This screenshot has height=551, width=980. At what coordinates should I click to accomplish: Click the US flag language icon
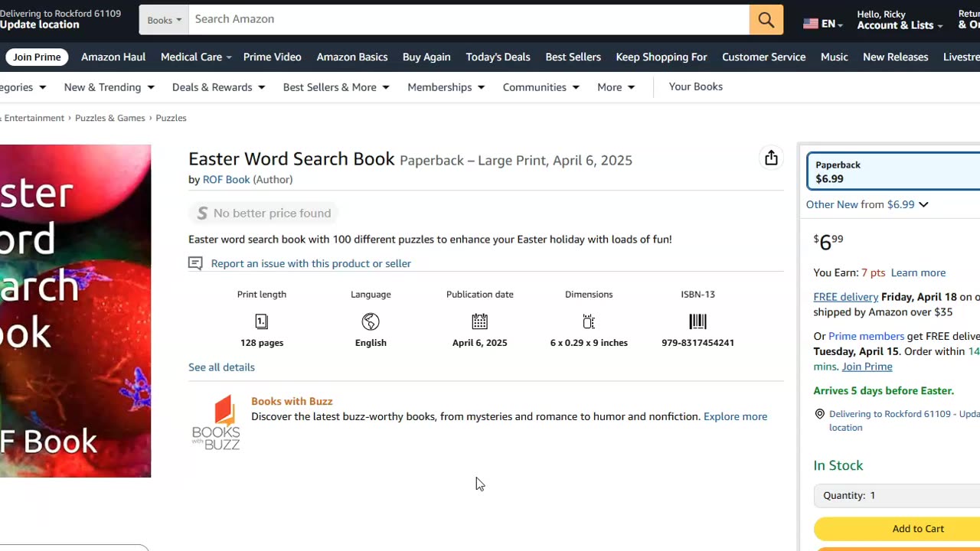(811, 24)
